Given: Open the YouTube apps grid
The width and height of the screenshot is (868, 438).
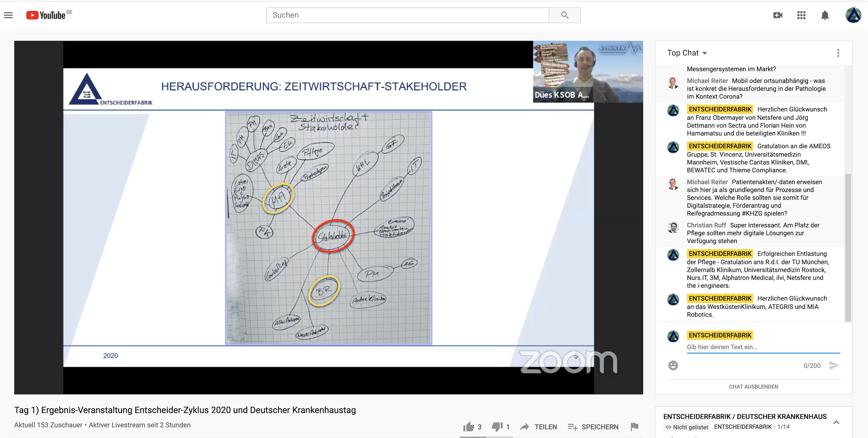Looking at the screenshot, I should pyautogui.click(x=801, y=15).
